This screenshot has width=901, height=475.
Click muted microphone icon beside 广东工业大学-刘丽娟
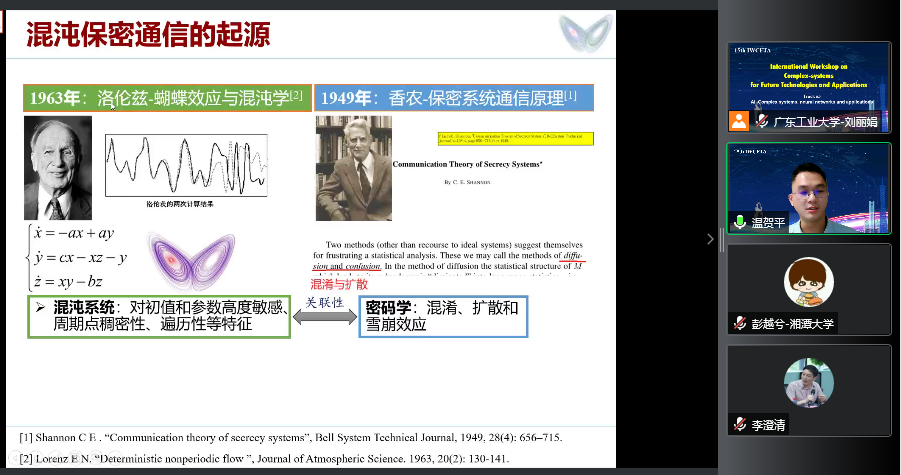click(x=762, y=121)
